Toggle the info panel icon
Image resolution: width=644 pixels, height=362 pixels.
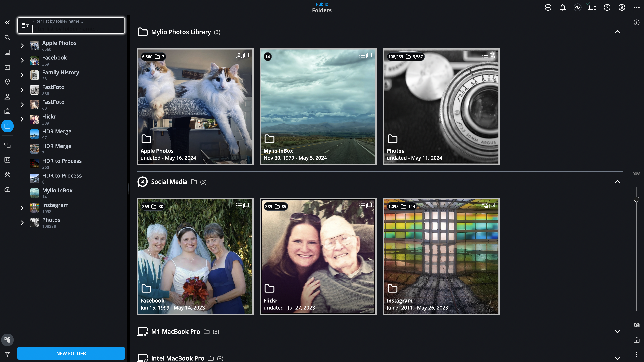636,22
